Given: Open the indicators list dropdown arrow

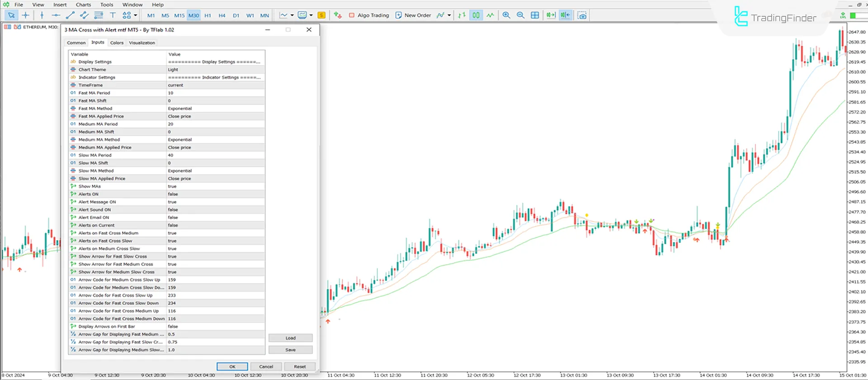Looking at the screenshot, I should click(449, 15).
